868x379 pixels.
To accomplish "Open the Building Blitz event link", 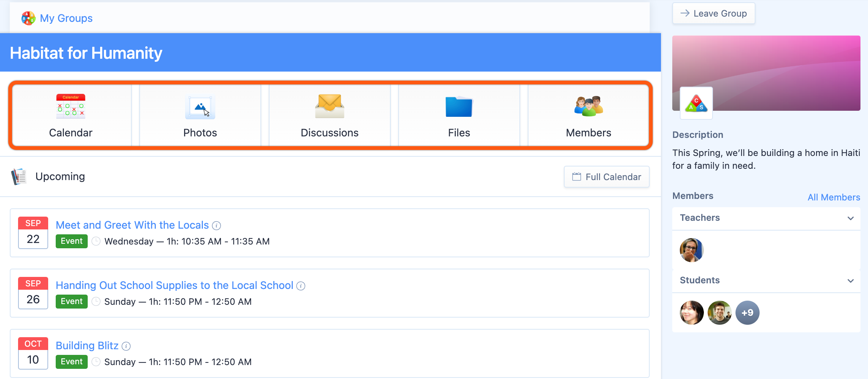I will [87, 345].
